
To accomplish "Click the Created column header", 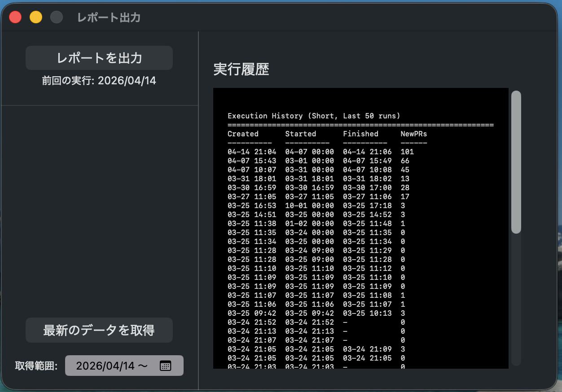I will (243, 134).
